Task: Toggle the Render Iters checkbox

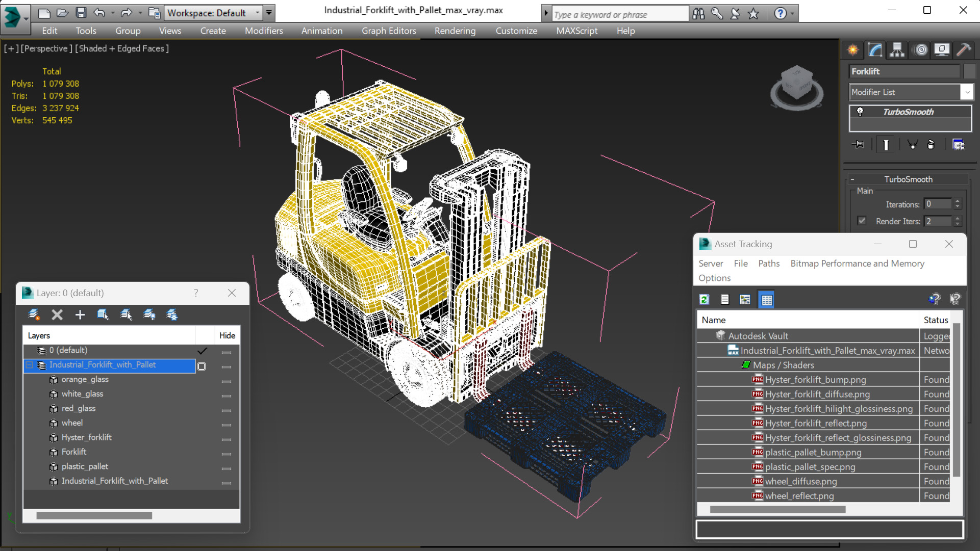Action: tap(862, 221)
